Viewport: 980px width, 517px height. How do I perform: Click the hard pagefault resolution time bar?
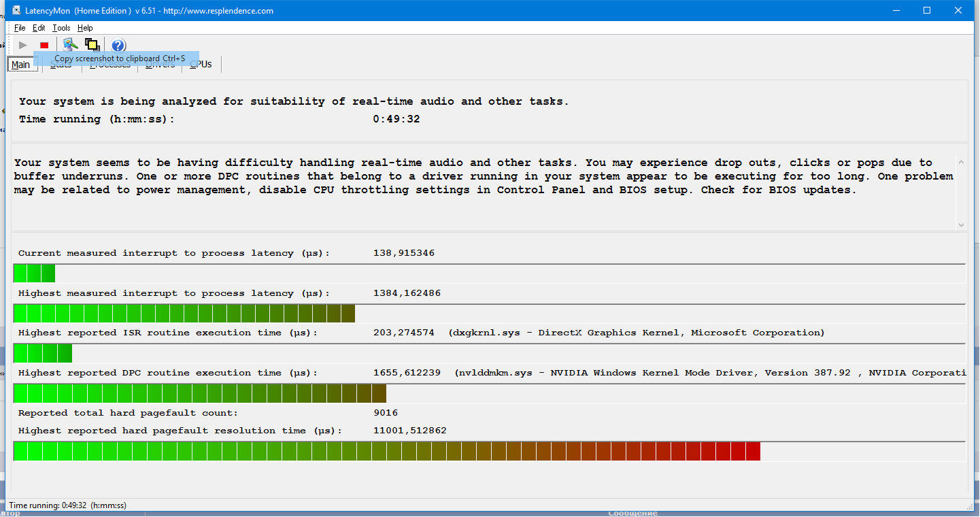click(x=489, y=451)
